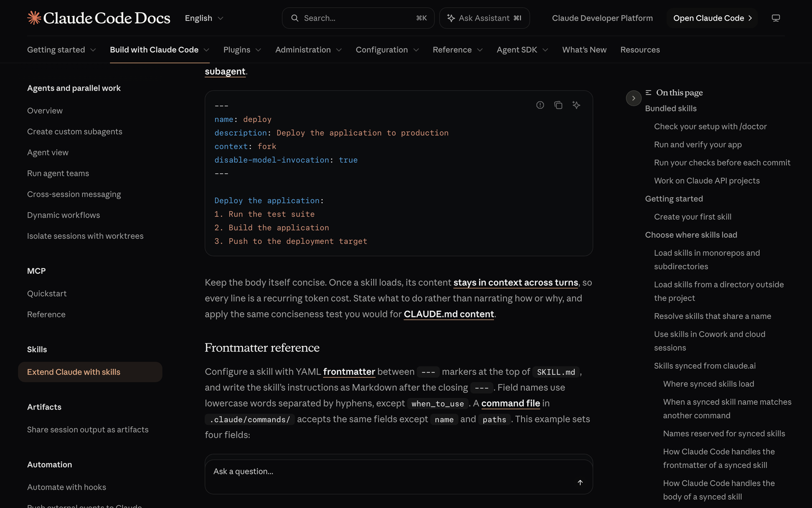Viewport: 812px width, 508px height.
Task: Report an issue with the code block
Action: click(540, 105)
